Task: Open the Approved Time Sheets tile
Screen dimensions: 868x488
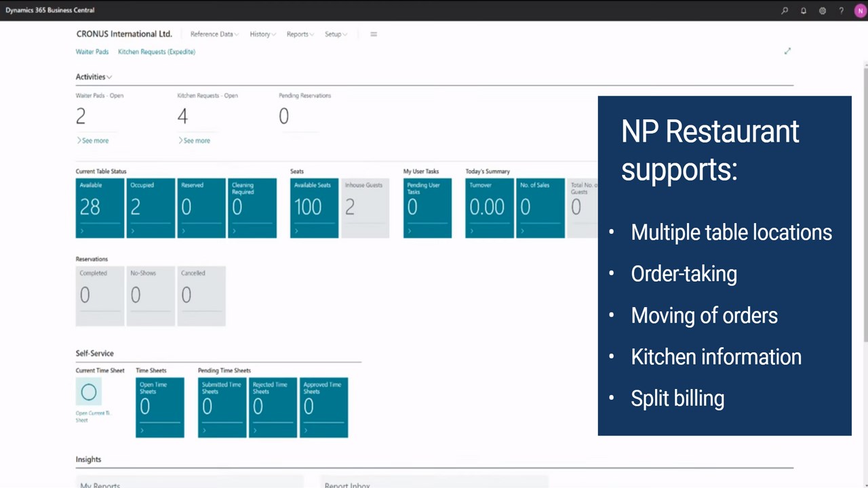Action: point(323,407)
